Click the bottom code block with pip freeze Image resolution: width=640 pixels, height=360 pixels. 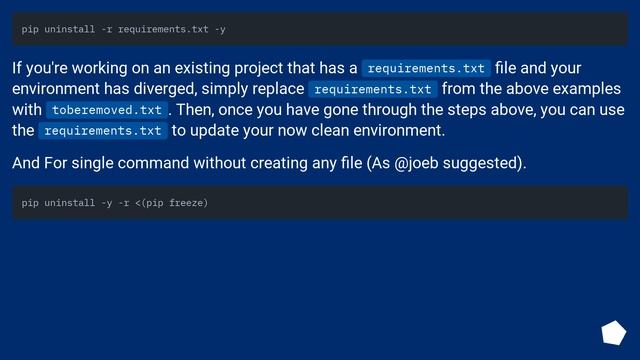[320, 202]
